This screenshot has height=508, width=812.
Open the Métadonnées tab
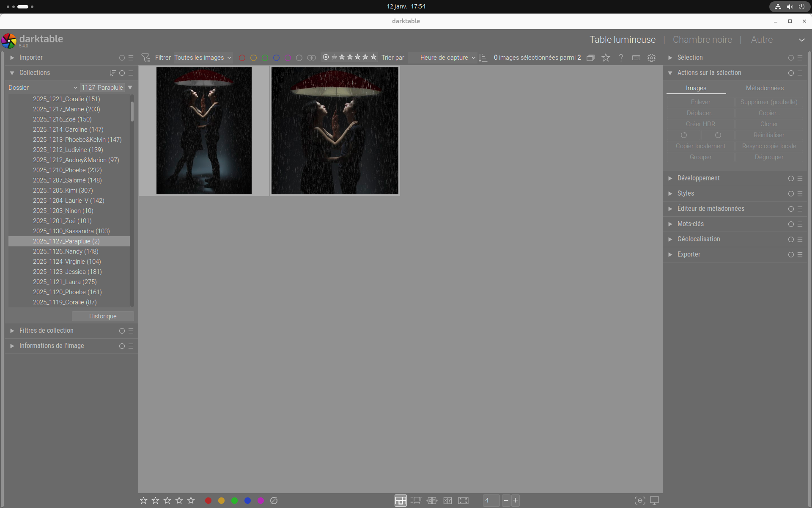coord(764,88)
